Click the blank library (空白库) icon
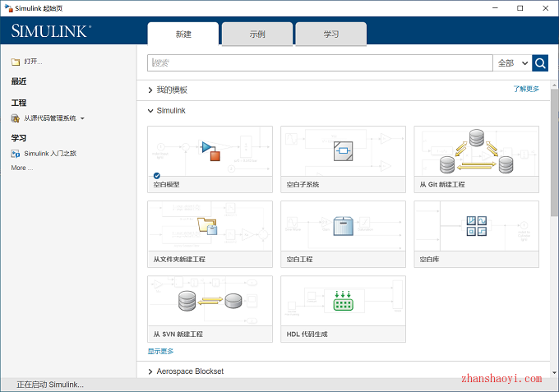 [477, 226]
